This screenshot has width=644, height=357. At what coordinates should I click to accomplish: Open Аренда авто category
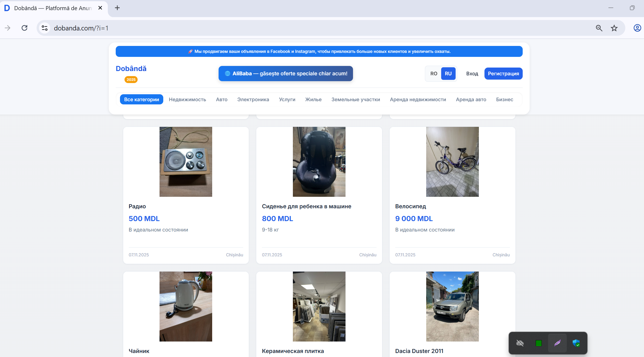click(471, 100)
